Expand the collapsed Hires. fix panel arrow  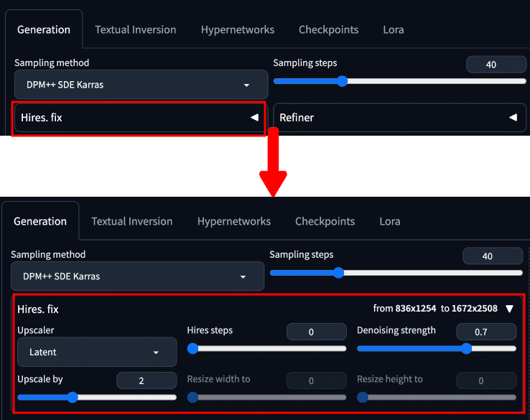254,117
